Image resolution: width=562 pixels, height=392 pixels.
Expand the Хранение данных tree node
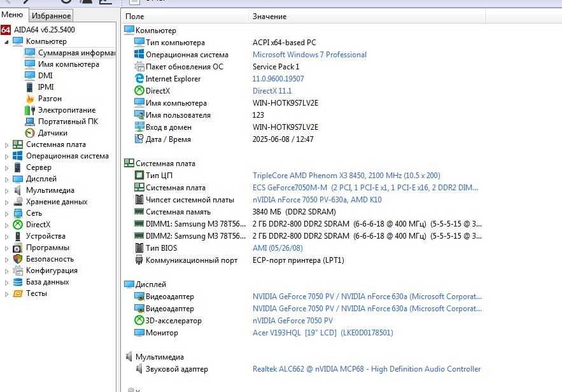6,202
